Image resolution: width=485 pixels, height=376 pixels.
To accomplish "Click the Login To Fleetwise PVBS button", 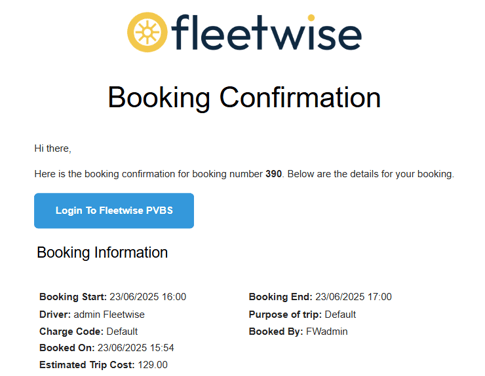I will 114,211.
